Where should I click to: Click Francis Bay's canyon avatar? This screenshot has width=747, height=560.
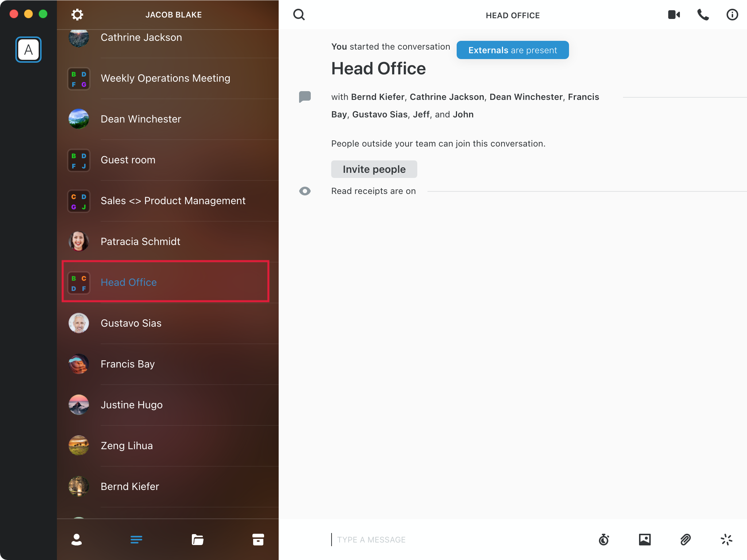pos(79,364)
